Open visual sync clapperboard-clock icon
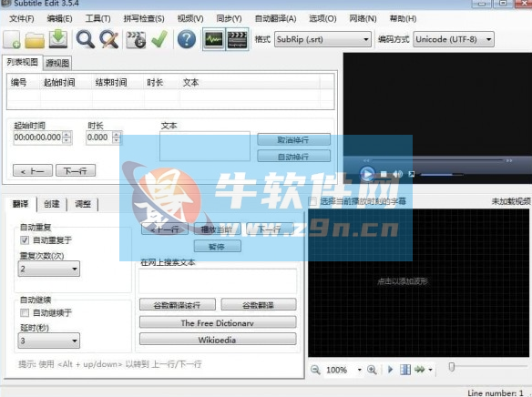 point(136,39)
